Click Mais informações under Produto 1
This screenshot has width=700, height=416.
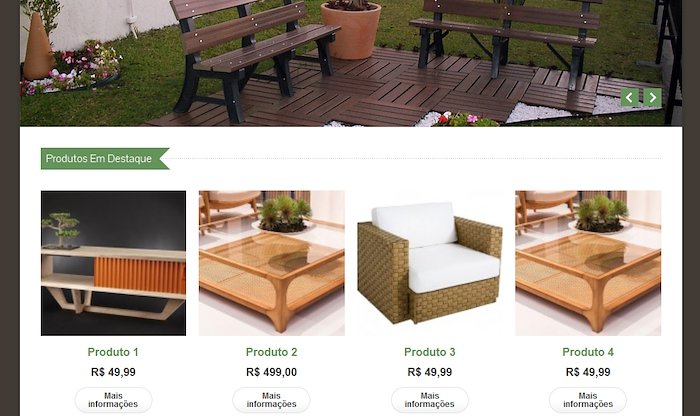click(x=113, y=400)
